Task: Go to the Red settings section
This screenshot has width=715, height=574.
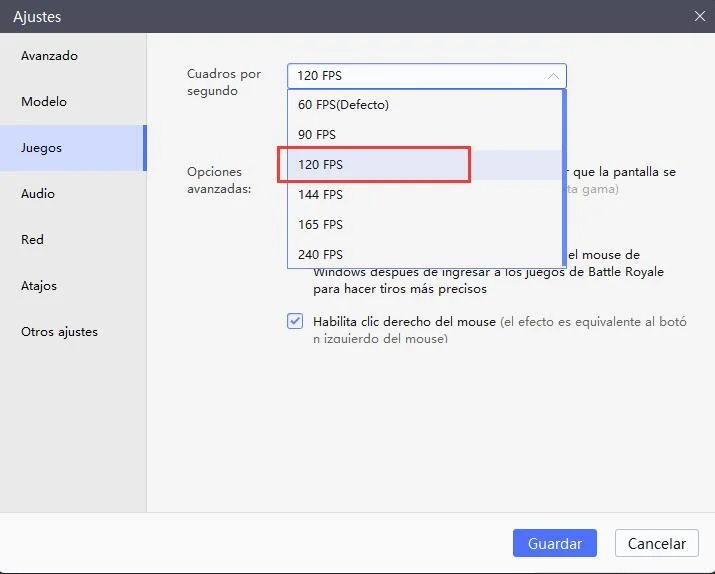Action: pyautogui.click(x=73, y=240)
